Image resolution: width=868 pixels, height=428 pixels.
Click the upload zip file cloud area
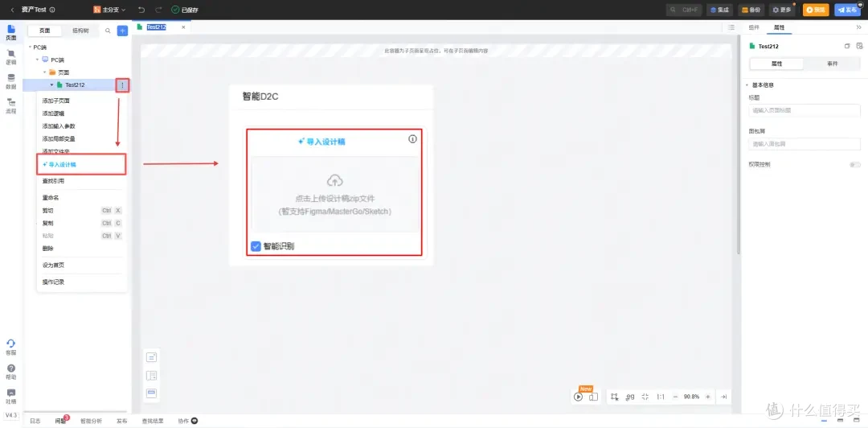[x=335, y=194]
